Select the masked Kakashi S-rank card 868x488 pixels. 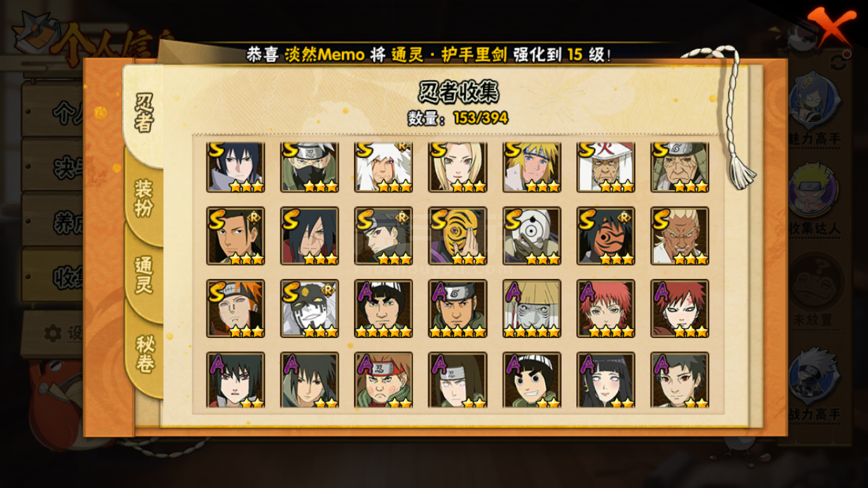(x=309, y=167)
